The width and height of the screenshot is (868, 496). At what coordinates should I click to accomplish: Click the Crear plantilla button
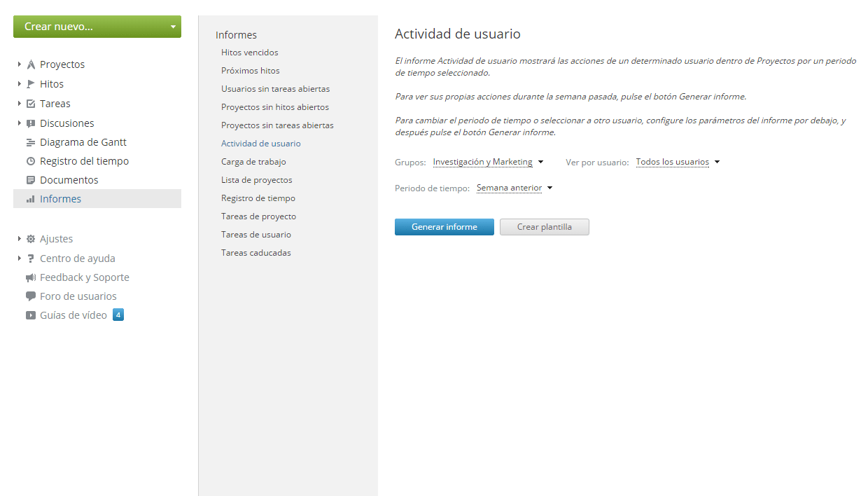pyautogui.click(x=545, y=227)
